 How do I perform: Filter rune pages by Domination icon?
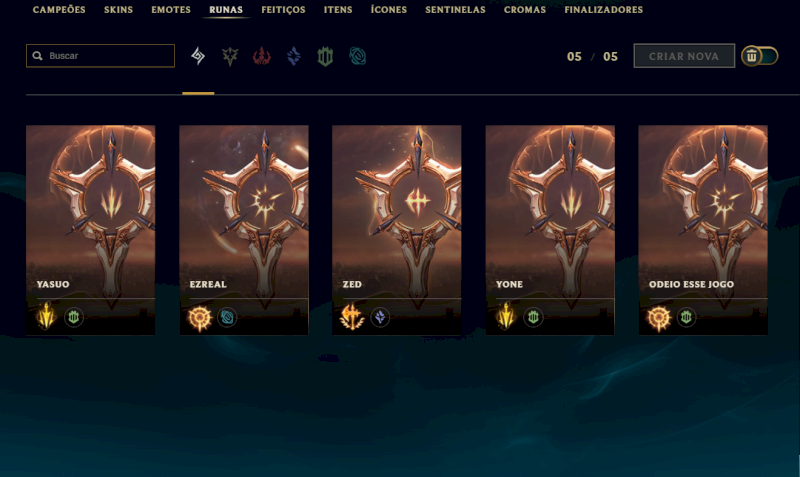pos(262,56)
